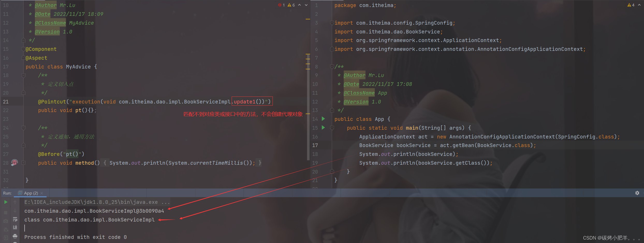The width and height of the screenshot is (644, 243).
Task: Click the @ClassName tag in MyAdvice Javadoc
Action: click(x=50, y=23)
